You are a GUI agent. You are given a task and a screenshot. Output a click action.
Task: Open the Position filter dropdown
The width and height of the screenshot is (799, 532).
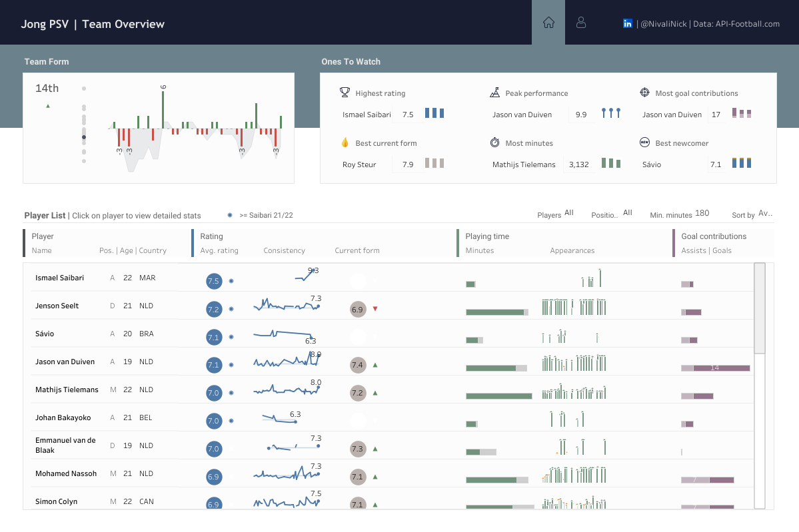tap(627, 213)
